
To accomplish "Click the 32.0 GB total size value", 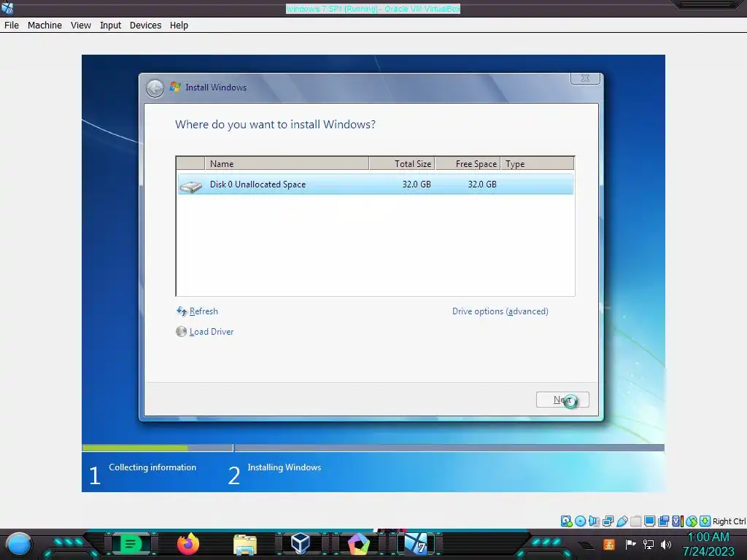I will coord(417,184).
